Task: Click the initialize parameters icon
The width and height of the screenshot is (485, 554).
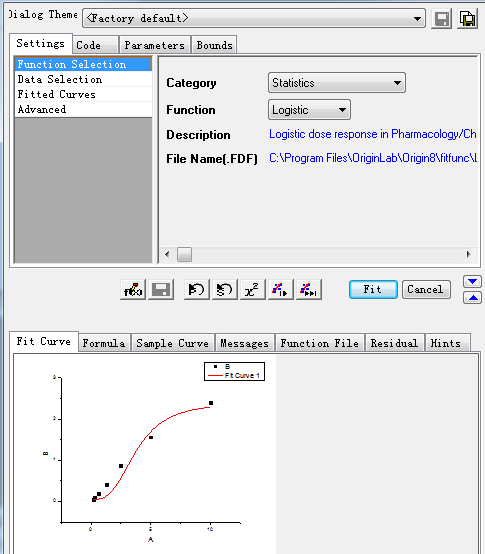Action: coord(196,290)
